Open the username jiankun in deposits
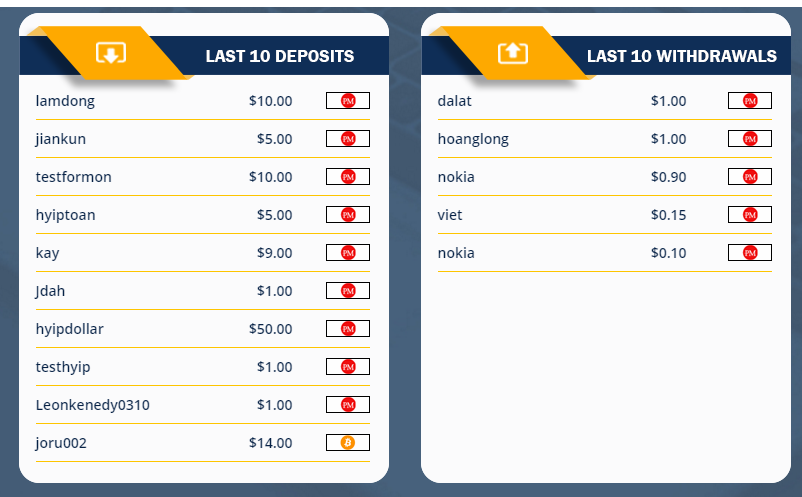 (60, 139)
